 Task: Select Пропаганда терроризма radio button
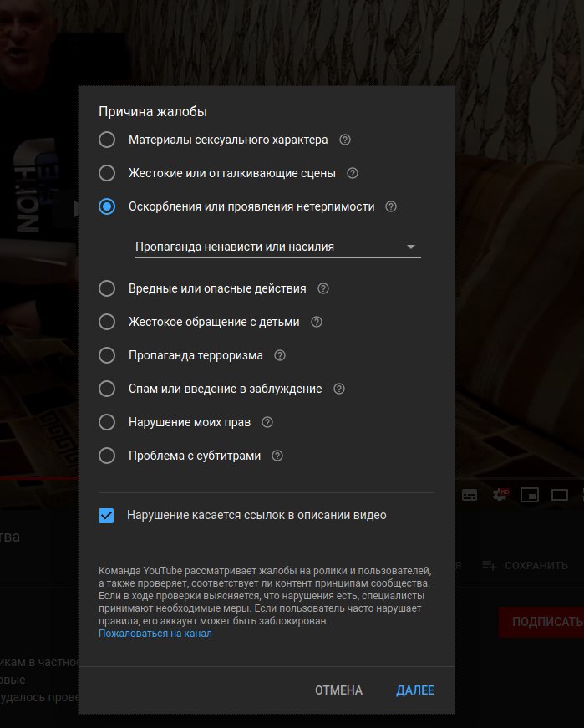pos(107,355)
